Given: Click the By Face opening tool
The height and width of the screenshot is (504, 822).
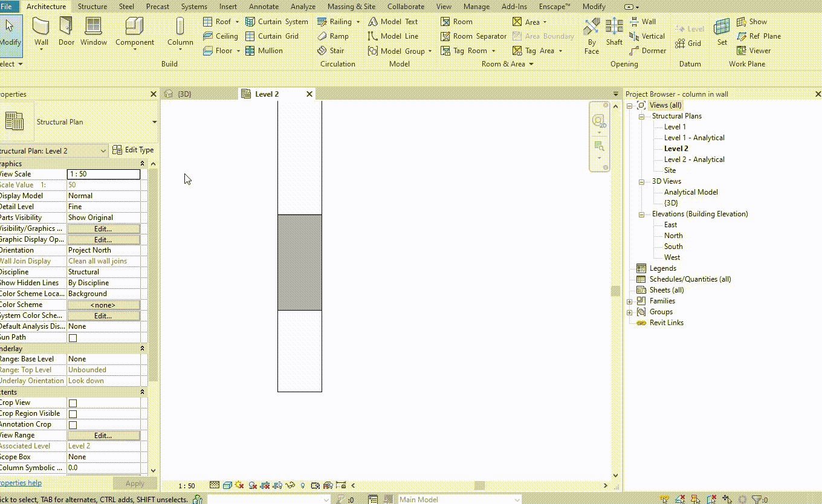Looking at the screenshot, I should coord(592,36).
